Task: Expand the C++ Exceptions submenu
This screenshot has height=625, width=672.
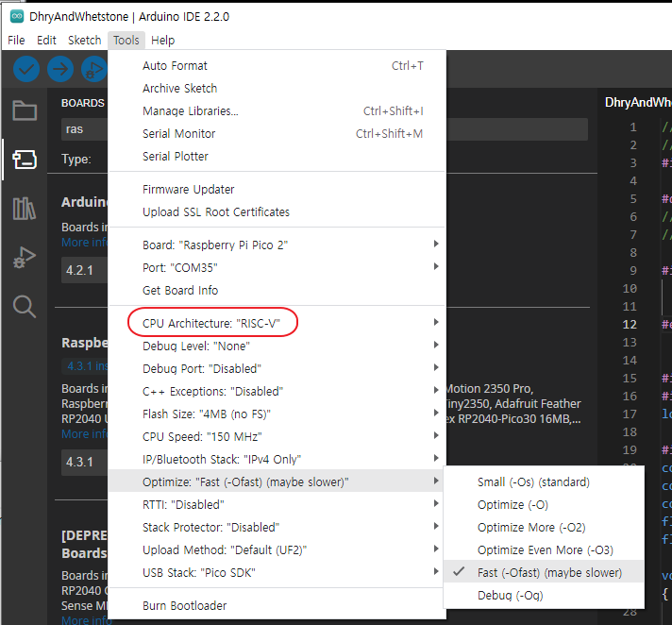Action: [x=277, y=392]
